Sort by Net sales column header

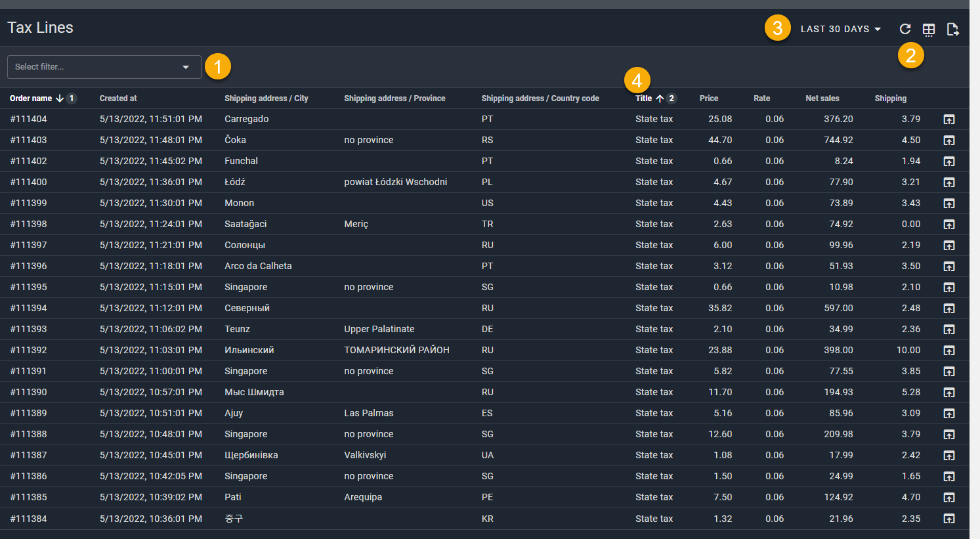coord(822,98)
